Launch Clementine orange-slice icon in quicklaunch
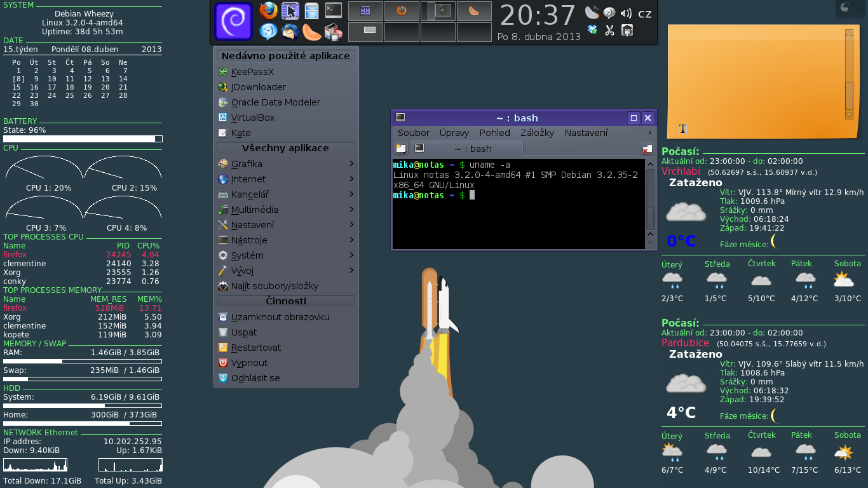 point(311,32)
